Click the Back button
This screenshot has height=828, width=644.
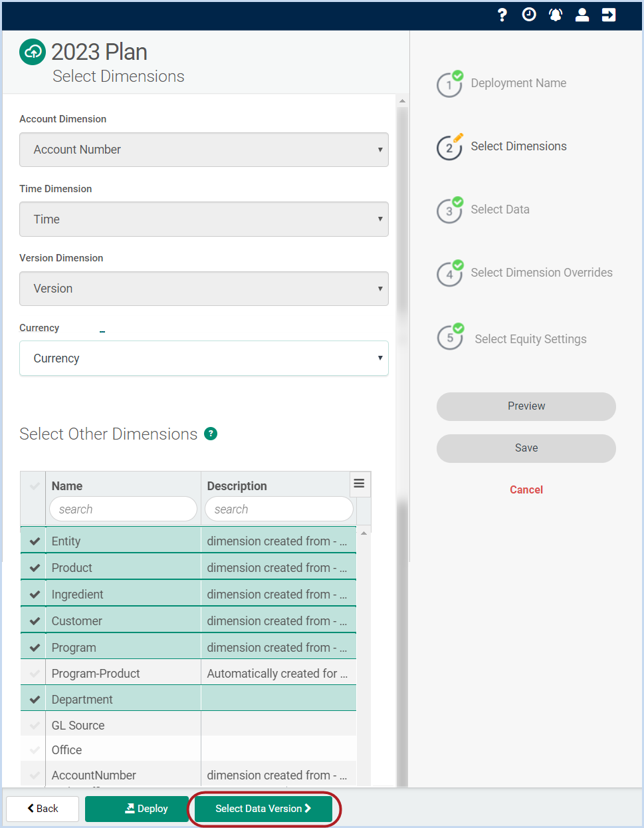pos(43,809)
